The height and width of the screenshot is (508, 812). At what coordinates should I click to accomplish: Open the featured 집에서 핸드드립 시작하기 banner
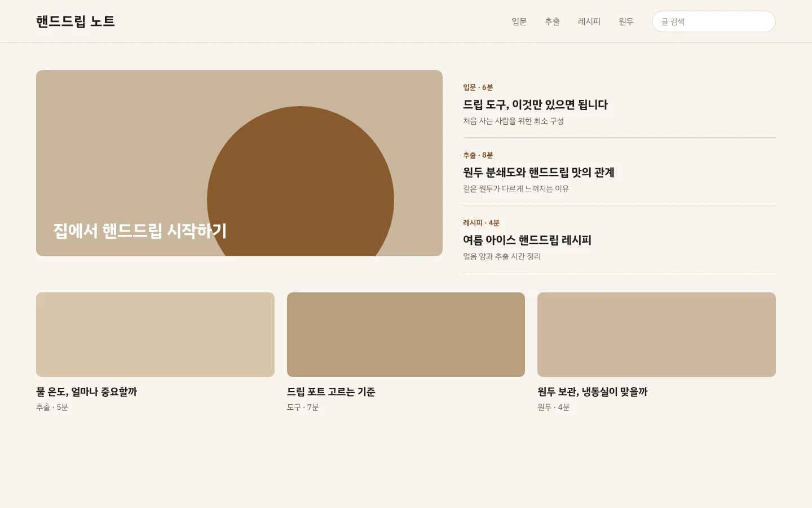pos(239,163)
